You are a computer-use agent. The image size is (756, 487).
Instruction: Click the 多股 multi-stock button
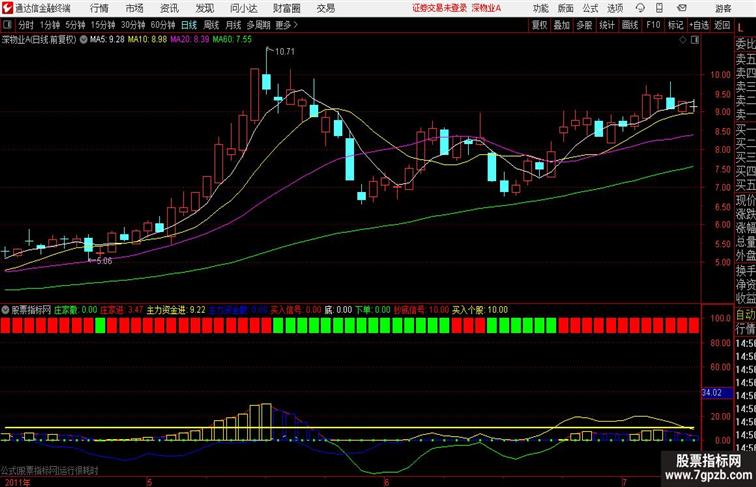(x=584, y=25)
